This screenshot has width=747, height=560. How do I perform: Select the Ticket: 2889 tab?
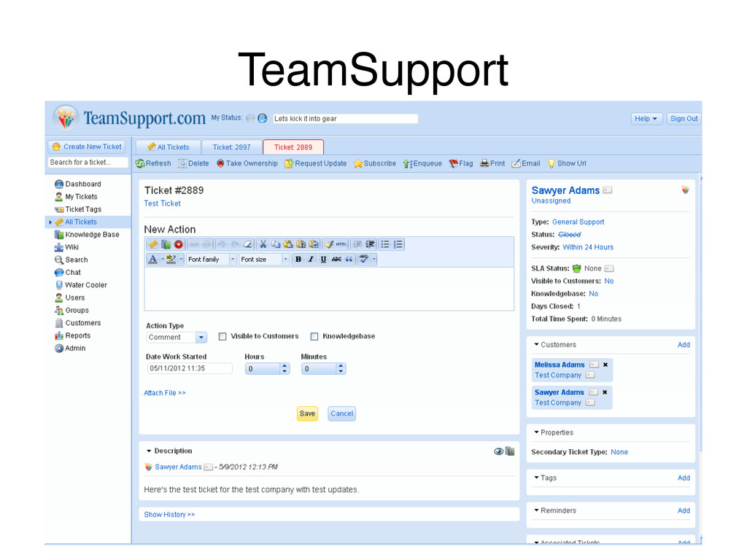[x=293, y=147]
